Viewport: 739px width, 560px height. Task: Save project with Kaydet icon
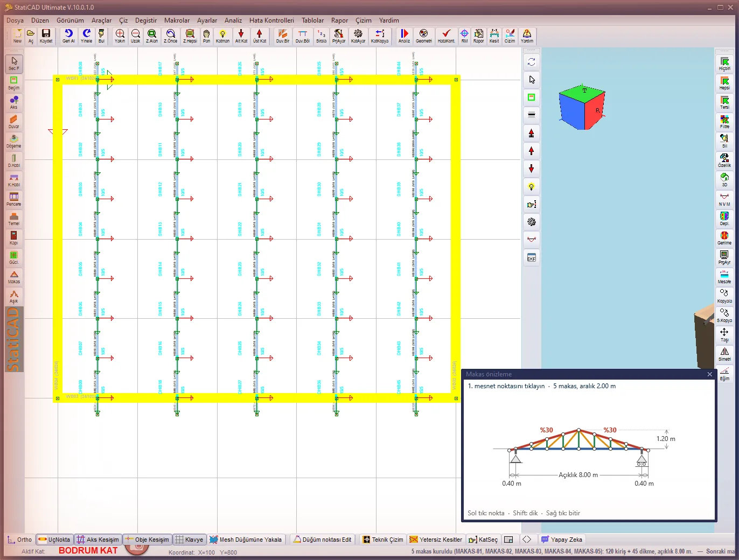tap(46, 36)
